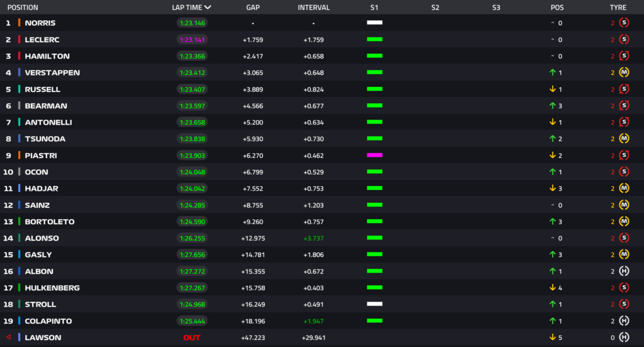644x347 pixels.
Task: Select the INTERVAL column header
Action: [313, 8]
